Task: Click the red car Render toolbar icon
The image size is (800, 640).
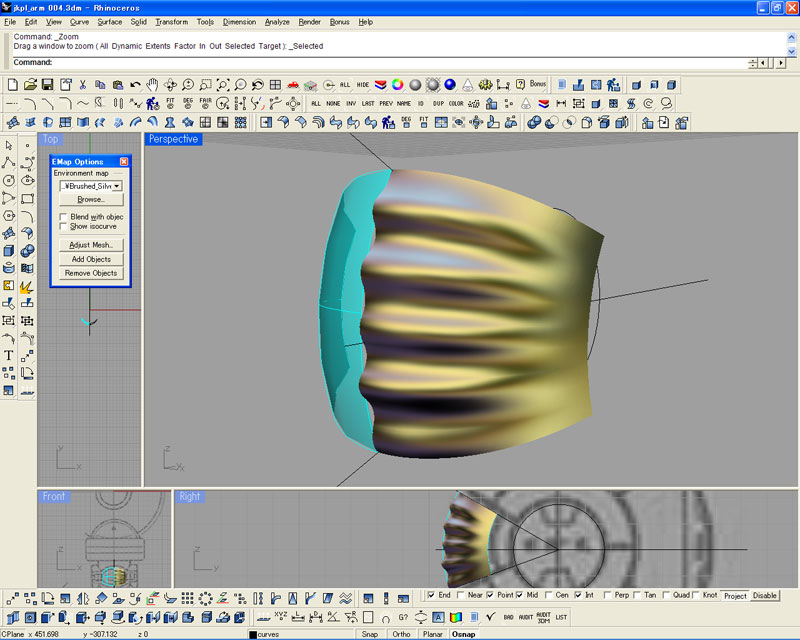Action: pos(293,85)
